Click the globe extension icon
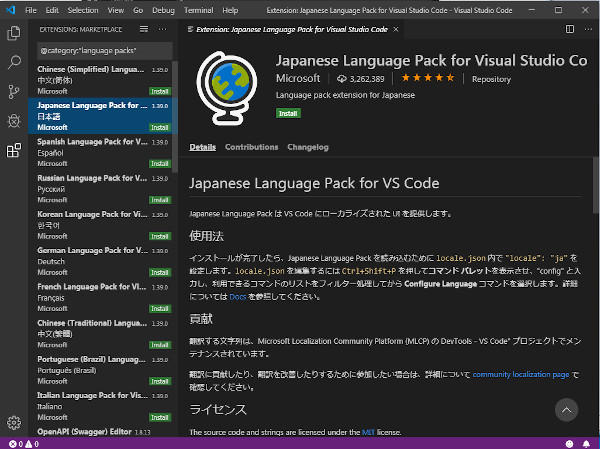 (227, 88)
